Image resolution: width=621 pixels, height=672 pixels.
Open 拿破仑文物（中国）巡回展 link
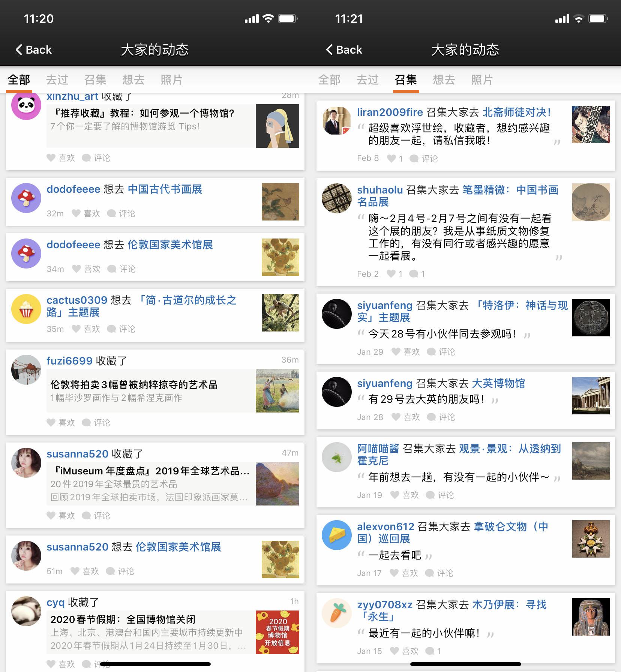point(453,532)
